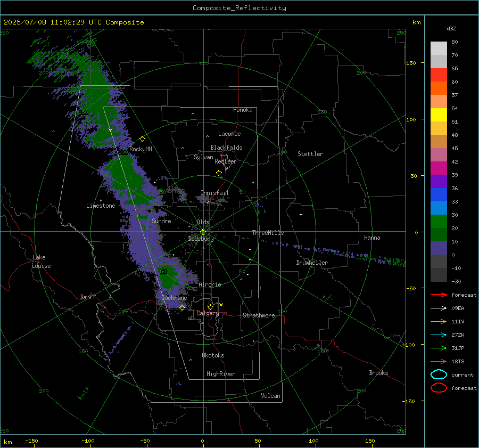This screenshot has width=479, height=448.
Task: Click the green 31JP arrow in legend
Action: tap(439, 348)
